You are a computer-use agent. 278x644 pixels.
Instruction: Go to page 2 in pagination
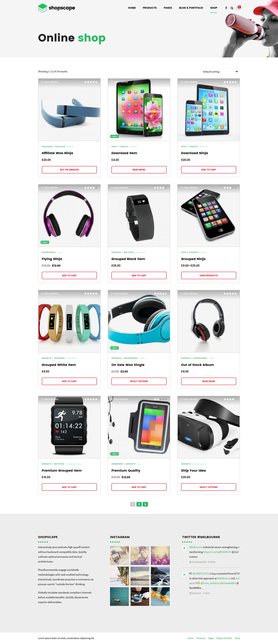139,504
